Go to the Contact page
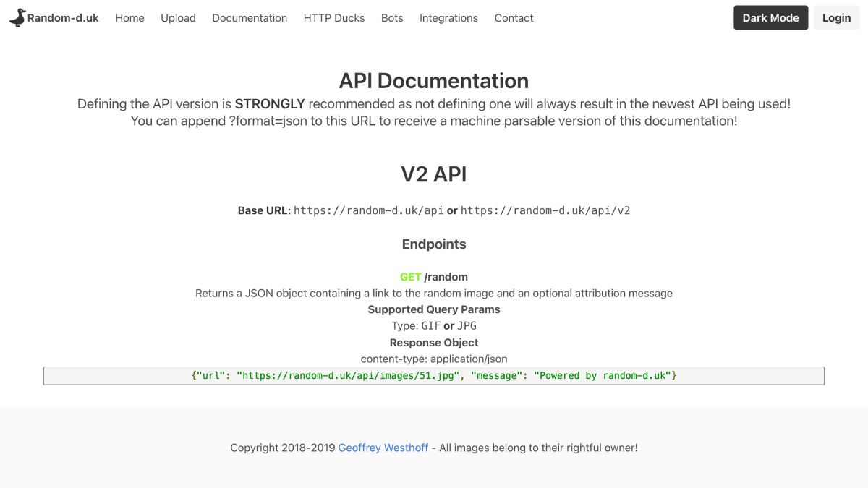868x488 pixels. 514,18
